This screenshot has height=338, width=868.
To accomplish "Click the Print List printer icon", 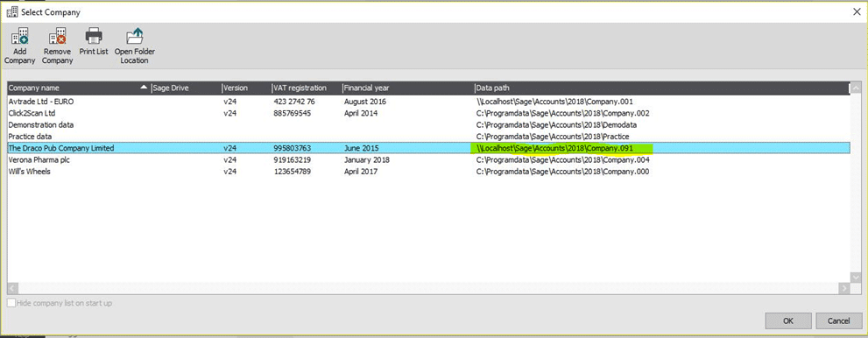I will click(x=94, y=37).
